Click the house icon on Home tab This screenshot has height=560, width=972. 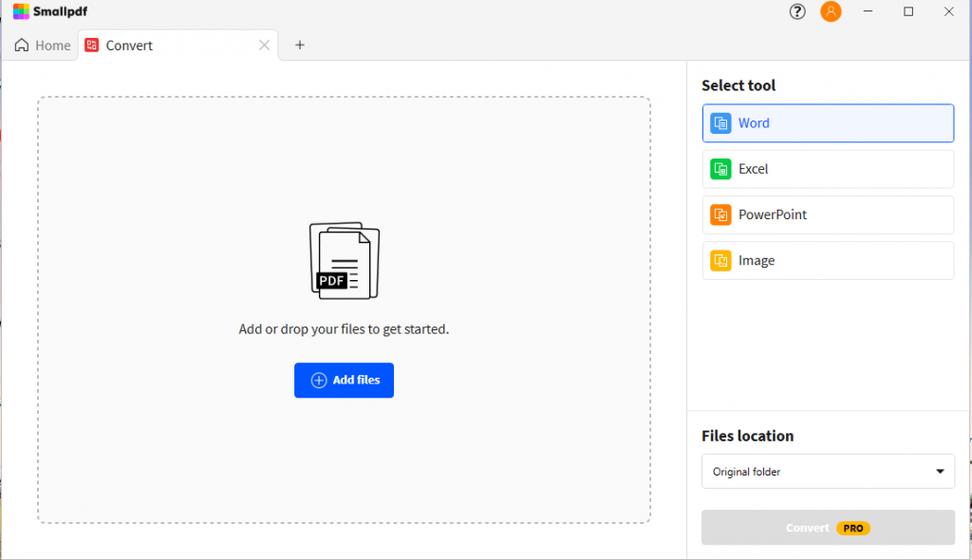click(x=22, y=46)
